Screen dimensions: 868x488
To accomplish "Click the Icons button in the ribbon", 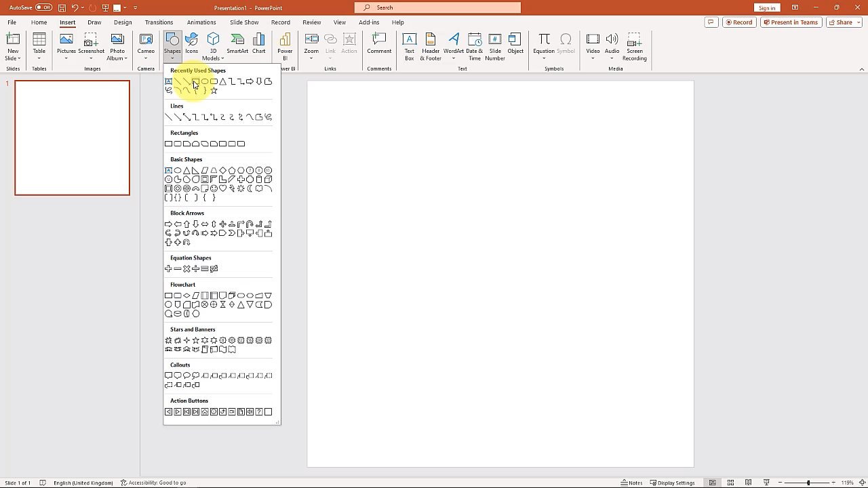I will pyautogui.click(x=192, y=45).
